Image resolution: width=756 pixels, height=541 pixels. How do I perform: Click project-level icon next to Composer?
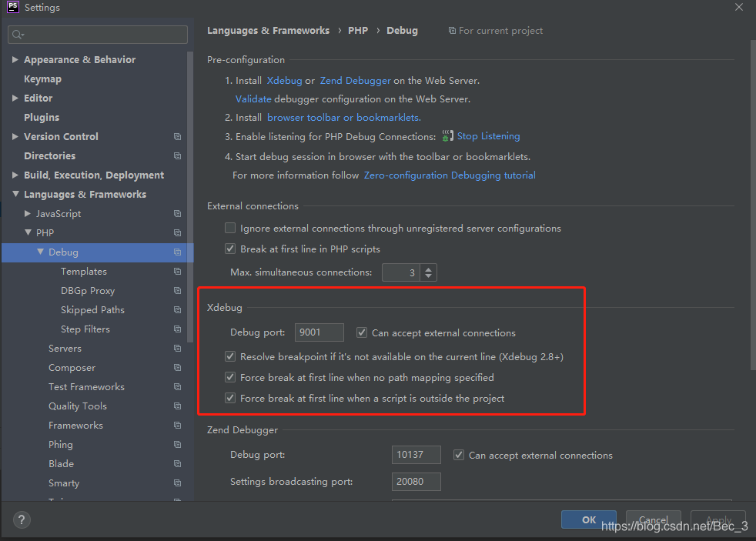[177, 368]
